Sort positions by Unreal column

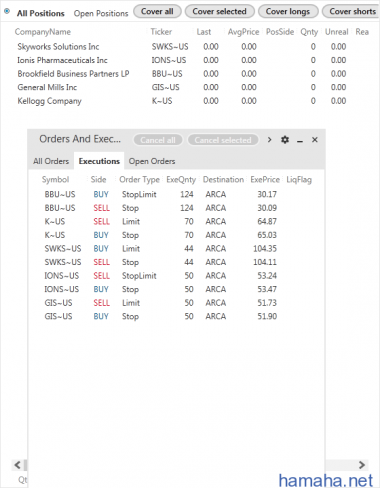[337, 32]
